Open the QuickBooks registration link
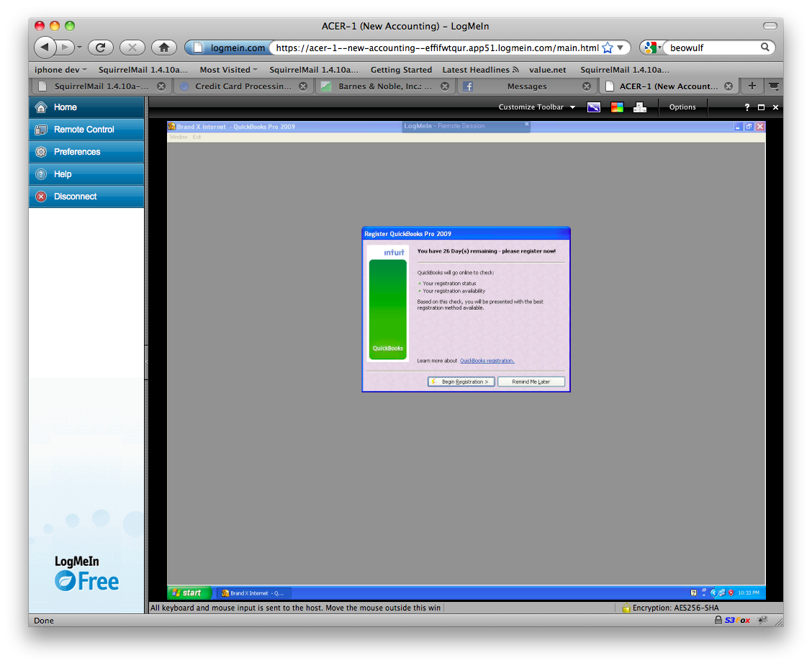Image resolution: width=812 pixels, height=666 pixels. point(487,361)
